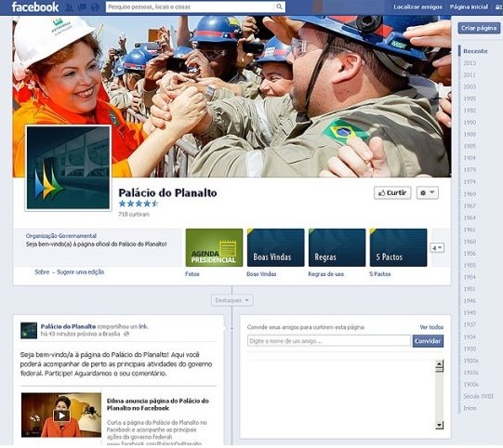Click the friend name input field

pos(329,341)
